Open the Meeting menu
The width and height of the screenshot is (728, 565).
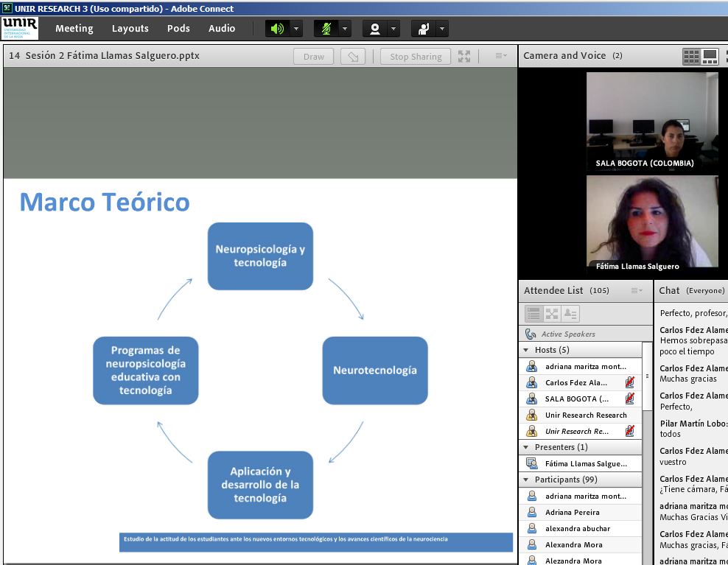pyautogui.click(x=74, y=29)
